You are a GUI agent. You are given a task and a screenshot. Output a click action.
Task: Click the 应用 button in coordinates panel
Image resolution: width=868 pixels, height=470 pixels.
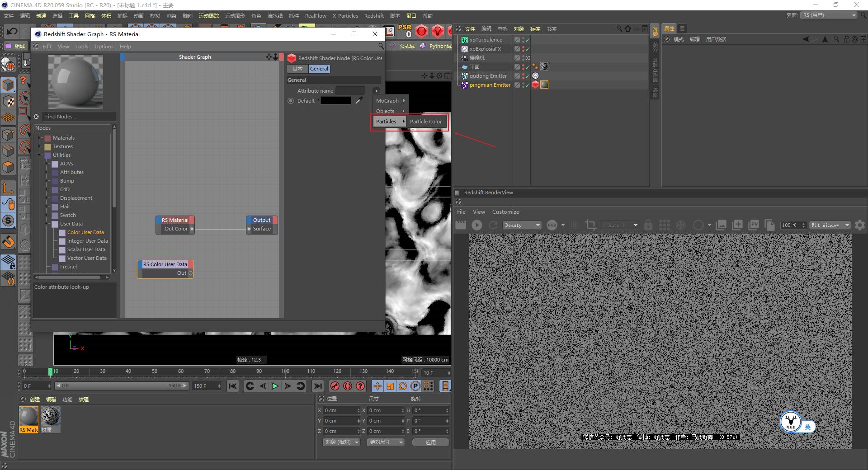(430, 442)
